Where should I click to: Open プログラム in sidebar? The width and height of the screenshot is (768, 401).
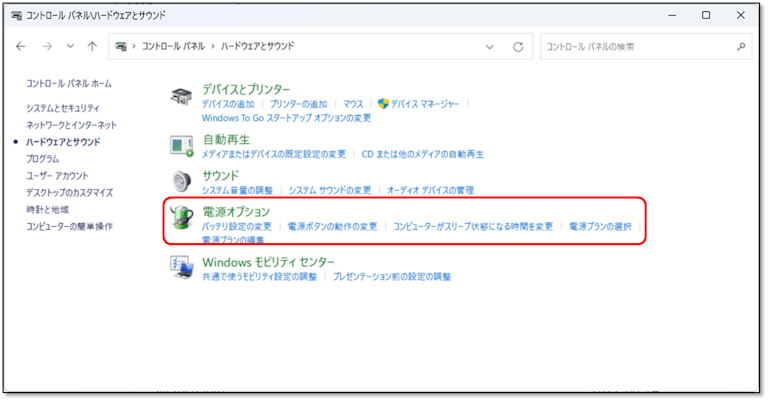tap(43, 159)
